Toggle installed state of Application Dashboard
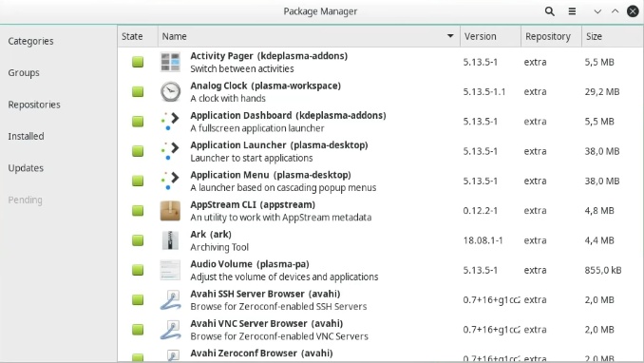The height and width of the screenshot is (363, 644). (x=138, y=122)
